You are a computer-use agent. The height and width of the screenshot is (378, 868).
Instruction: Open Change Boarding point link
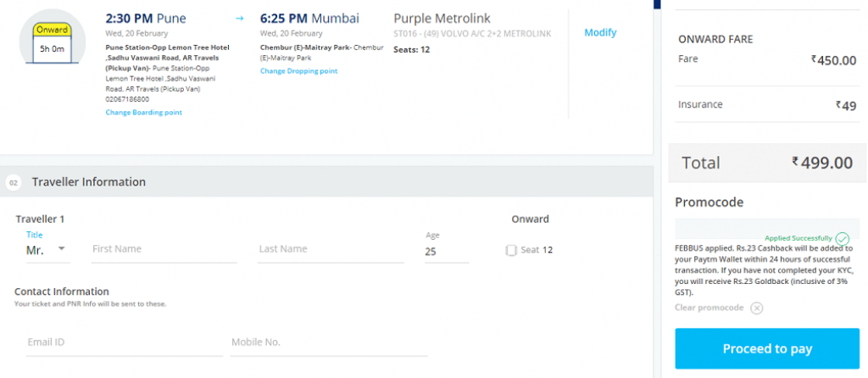pos(144,113)
